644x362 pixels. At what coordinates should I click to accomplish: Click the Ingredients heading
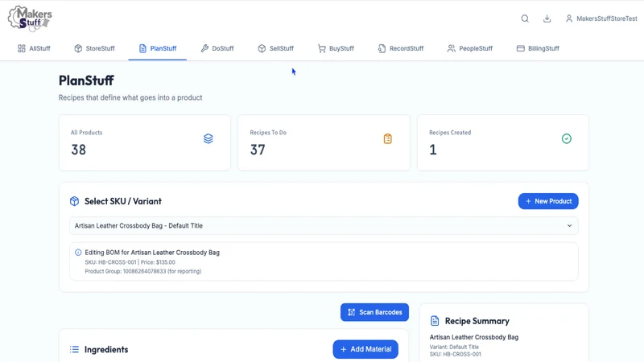click(x=106, y=349)
